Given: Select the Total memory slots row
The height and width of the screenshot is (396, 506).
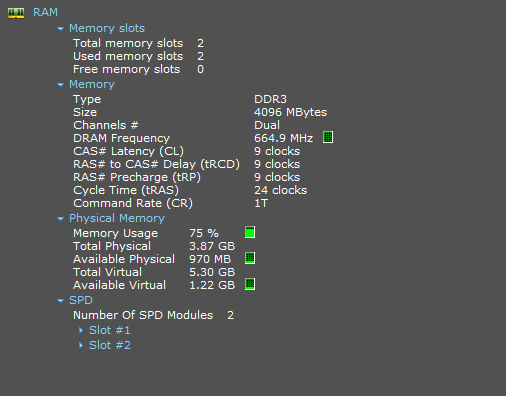Looking at the screenshot, I should pyautogui.click(x=139, y=43).
